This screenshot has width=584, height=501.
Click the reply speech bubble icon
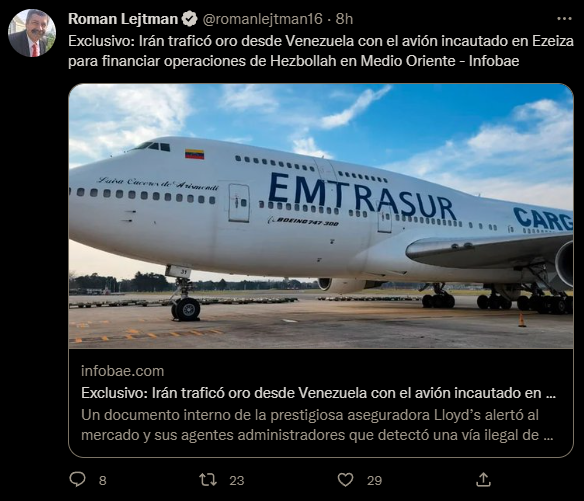click(x=77, y=479)
